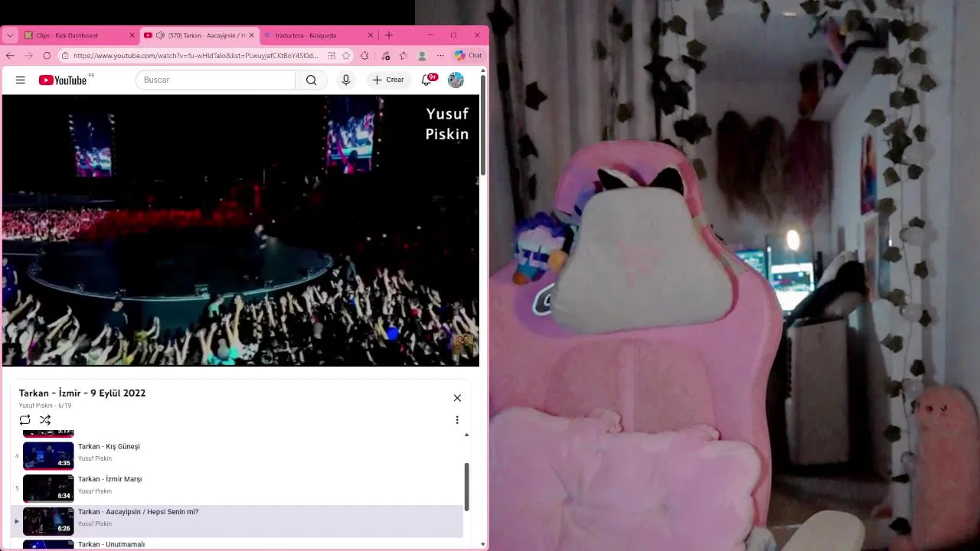Go to the YouTube home logo
The image size is (980, 551).
63,80
